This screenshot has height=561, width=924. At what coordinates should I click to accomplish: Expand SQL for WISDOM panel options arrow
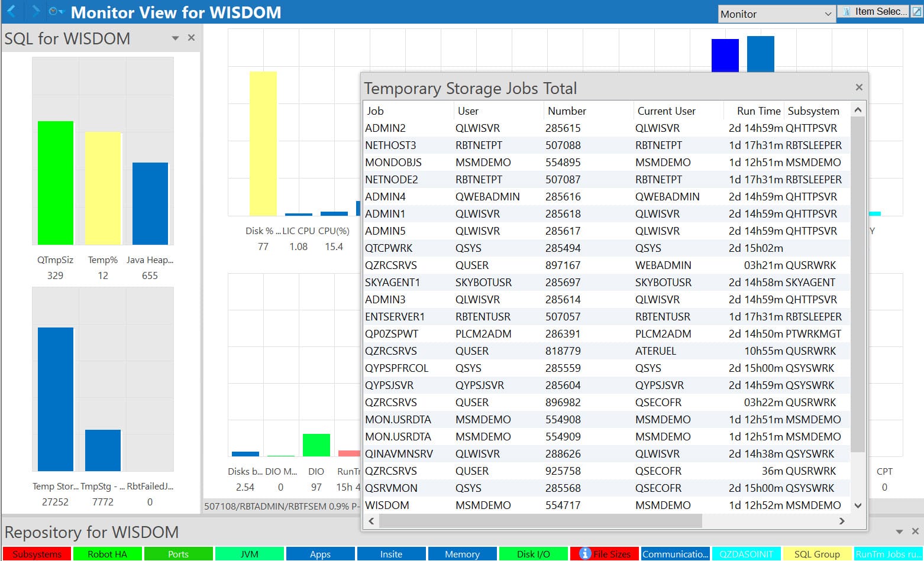click(x=175, y=38)
